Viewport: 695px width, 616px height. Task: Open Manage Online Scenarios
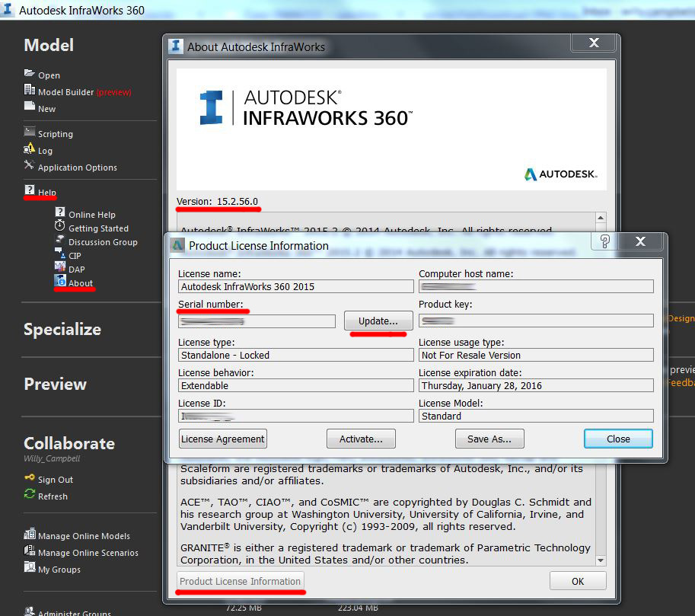tap(88, 553)
